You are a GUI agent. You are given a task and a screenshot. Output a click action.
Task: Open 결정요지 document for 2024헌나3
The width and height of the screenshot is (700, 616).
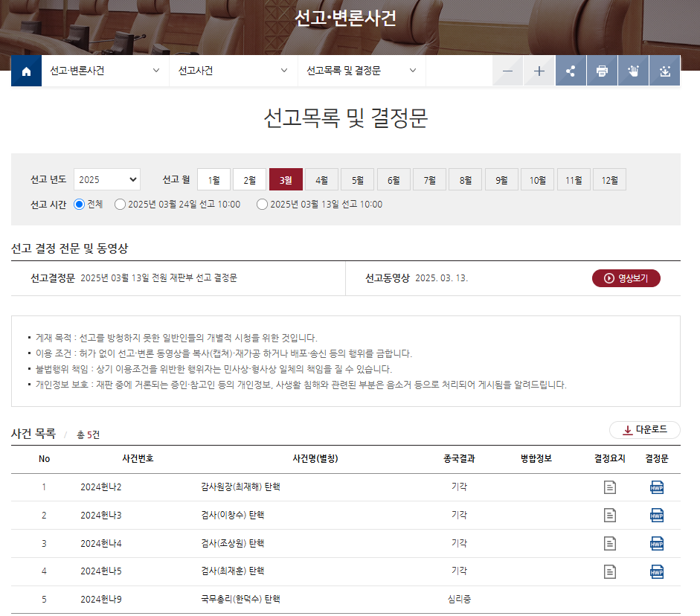click(x=609, y=515)
